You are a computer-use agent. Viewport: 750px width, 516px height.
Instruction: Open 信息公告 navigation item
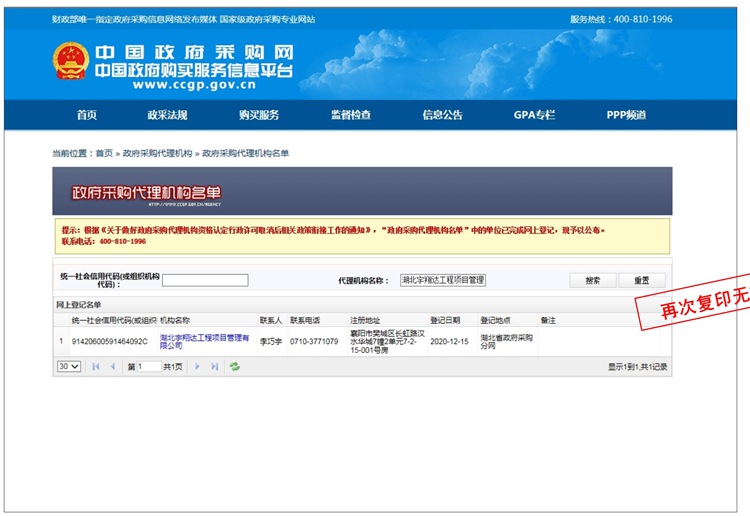click(x=442, y=115)
